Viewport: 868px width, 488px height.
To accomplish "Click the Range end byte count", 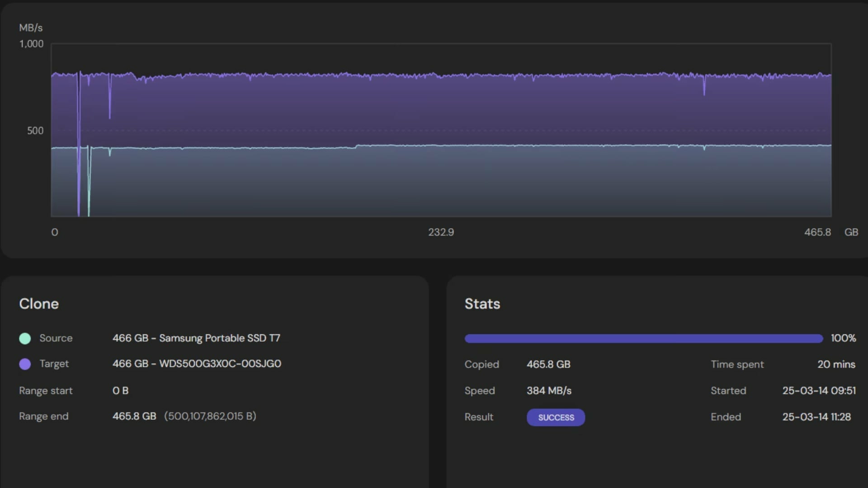I will point(210,416).
